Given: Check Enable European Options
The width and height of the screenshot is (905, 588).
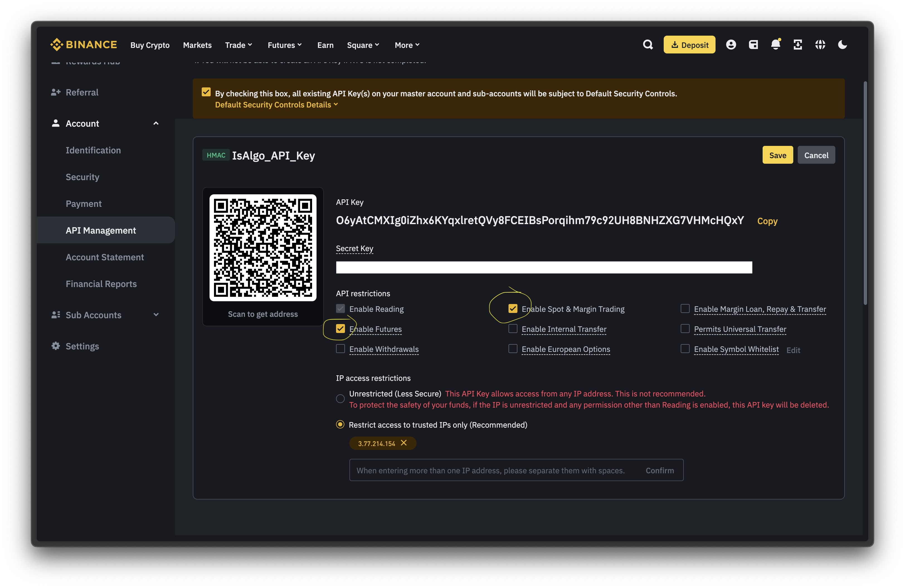Looking at the screenshot, I should click(x=513, y=349).
